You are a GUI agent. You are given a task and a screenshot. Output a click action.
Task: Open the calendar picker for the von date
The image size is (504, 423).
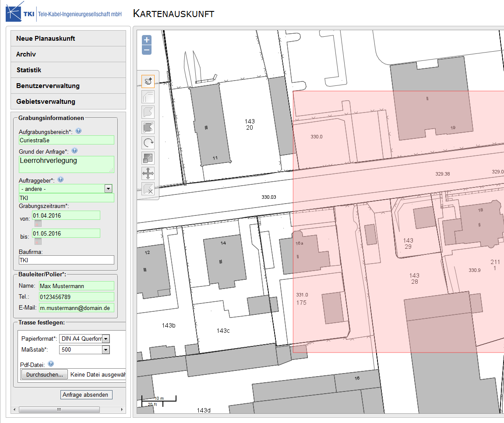(x=38, y=223)
